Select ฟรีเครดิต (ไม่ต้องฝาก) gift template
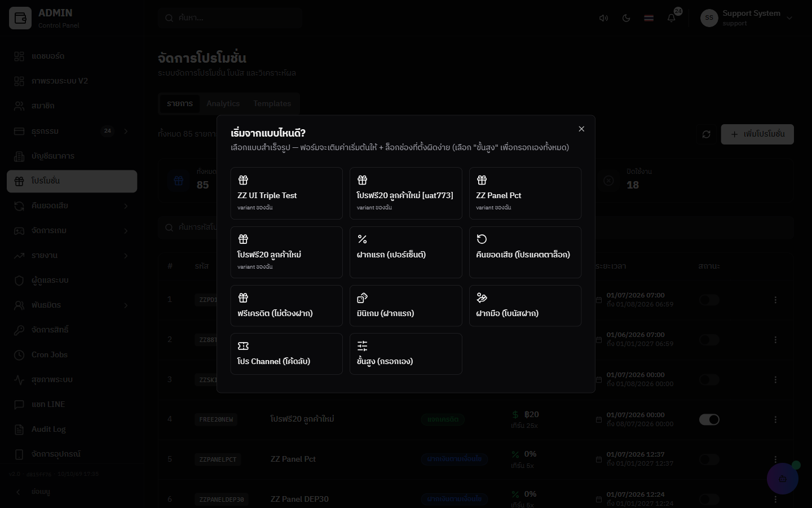The height and width of the screenshot is (508, 812). (286, 306)
